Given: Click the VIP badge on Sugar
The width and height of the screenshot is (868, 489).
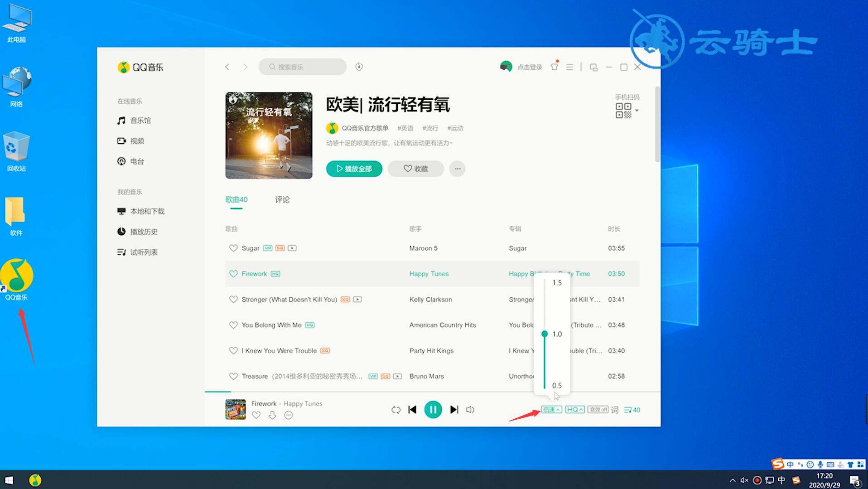Looking at the screenshot, I should pyautogui.click(x=268, y=248).
